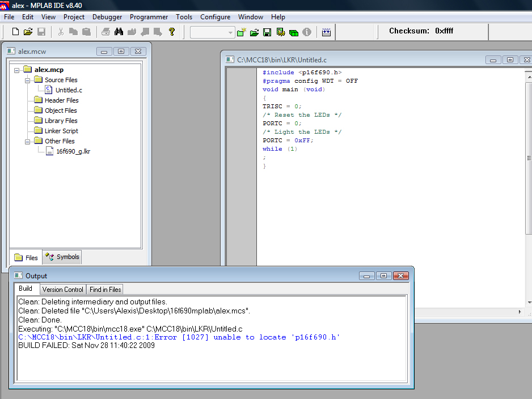Switch to Find in Files output tab
This screenshot has width=532, height=399.
[105, 290]
